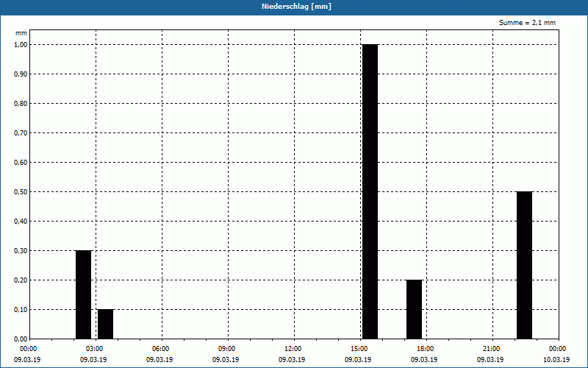Select the 09.03.19 date below 12:00
588x368 pixels.
[292, 360]
